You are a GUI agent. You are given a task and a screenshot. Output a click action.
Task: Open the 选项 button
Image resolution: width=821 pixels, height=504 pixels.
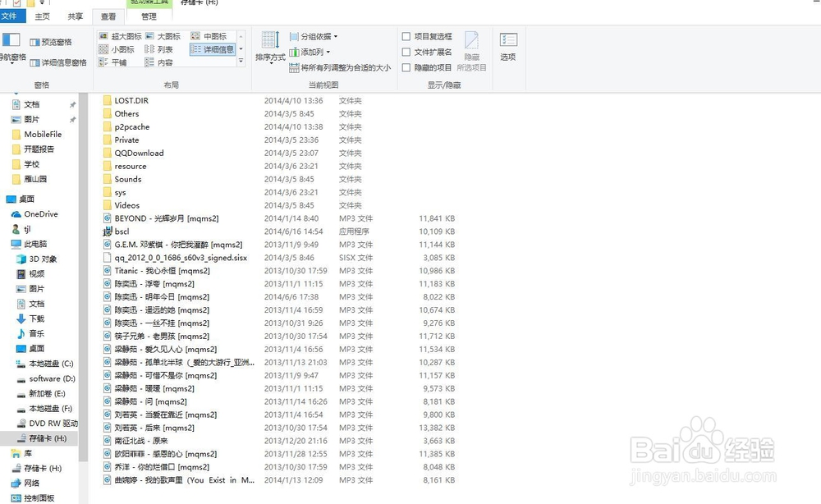pyautogui.click(x=508, y=47)
